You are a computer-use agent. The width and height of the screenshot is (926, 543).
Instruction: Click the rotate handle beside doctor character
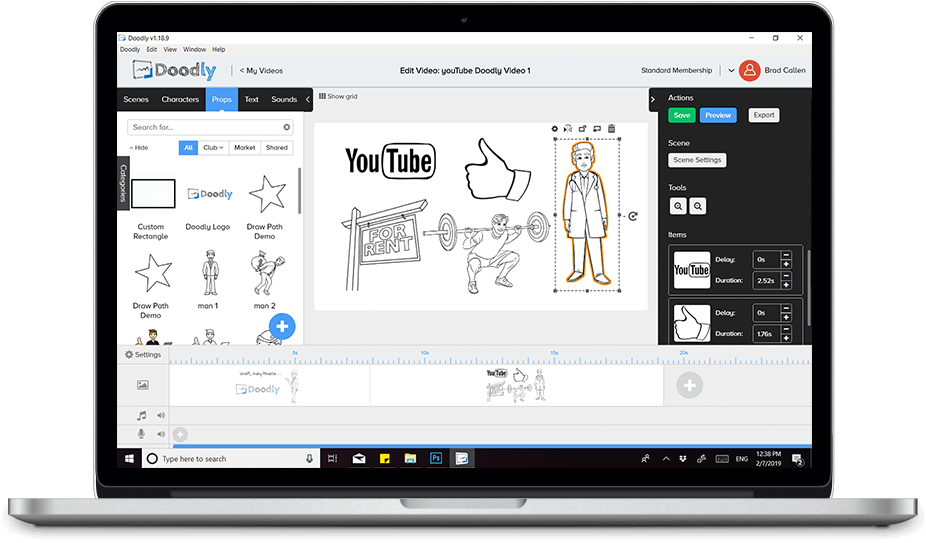click(x=632, y=216)
